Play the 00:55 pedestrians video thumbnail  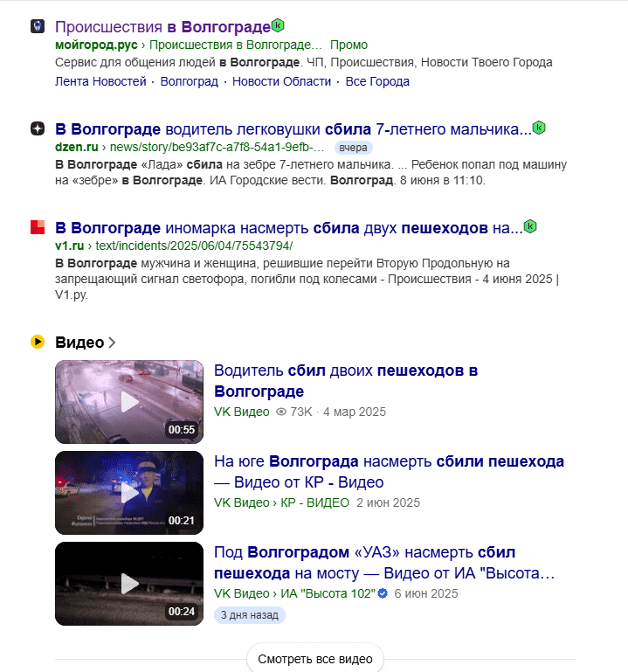click(129, 402)
